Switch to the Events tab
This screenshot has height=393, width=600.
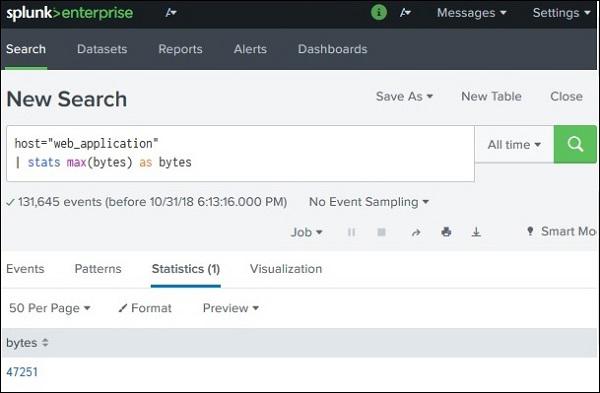coord(25,269)
